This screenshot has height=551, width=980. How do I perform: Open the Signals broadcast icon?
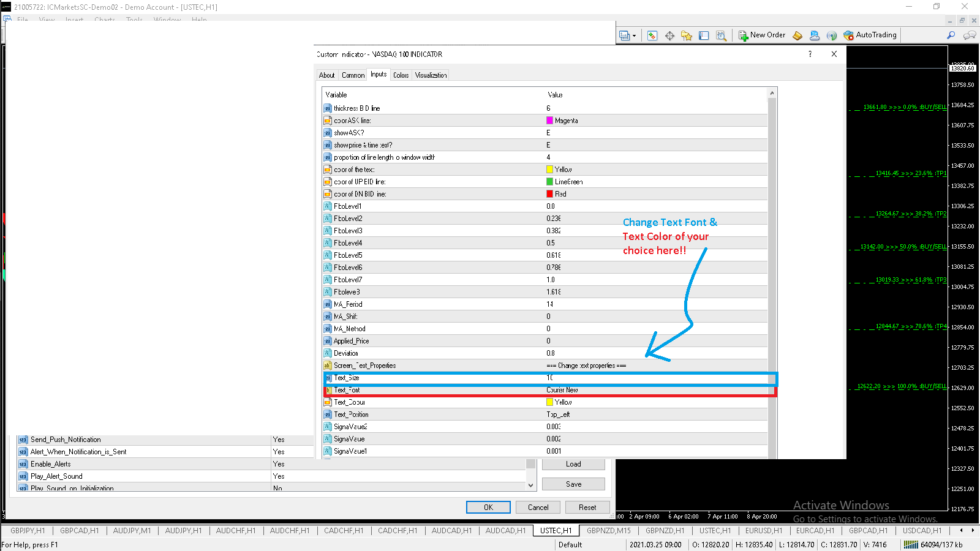pos(832,36)
